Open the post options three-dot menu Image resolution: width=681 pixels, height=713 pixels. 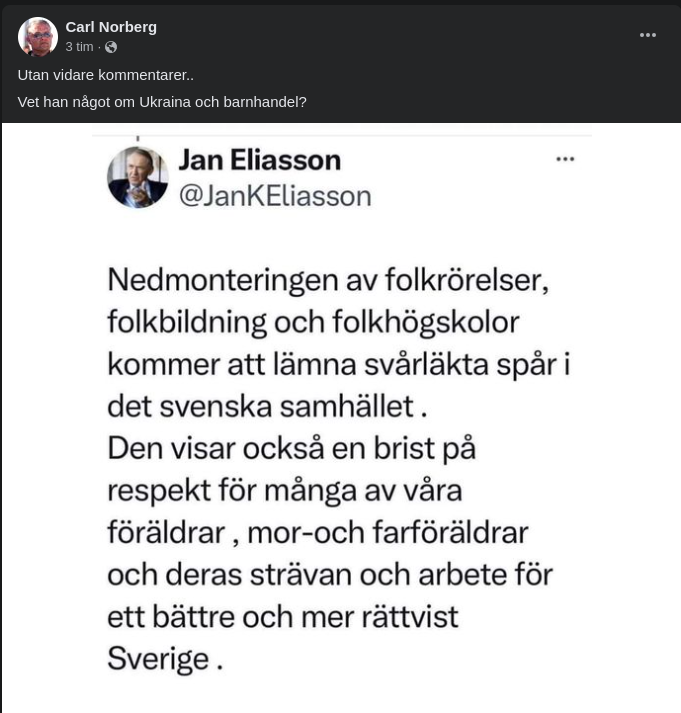coord(648,35)
